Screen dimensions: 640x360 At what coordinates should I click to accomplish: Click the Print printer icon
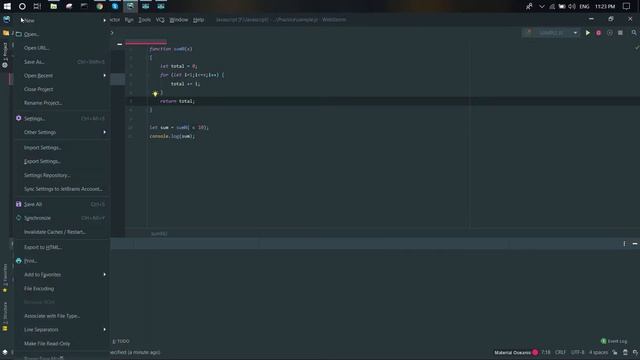coord(18,261)
